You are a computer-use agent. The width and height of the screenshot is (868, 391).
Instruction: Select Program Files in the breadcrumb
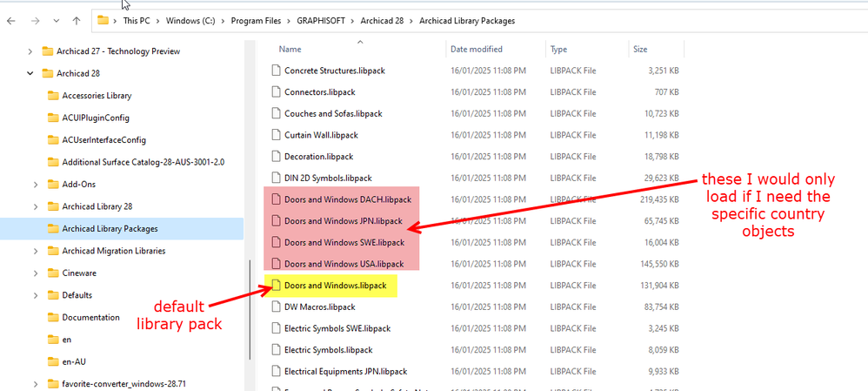[x=256, y=21]
